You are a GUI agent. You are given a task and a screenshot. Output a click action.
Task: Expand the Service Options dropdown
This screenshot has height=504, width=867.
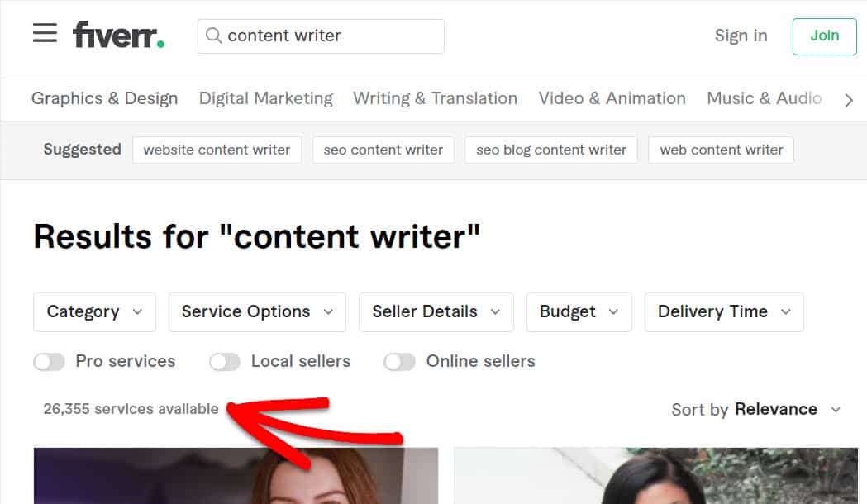click(x=257, y=312)
